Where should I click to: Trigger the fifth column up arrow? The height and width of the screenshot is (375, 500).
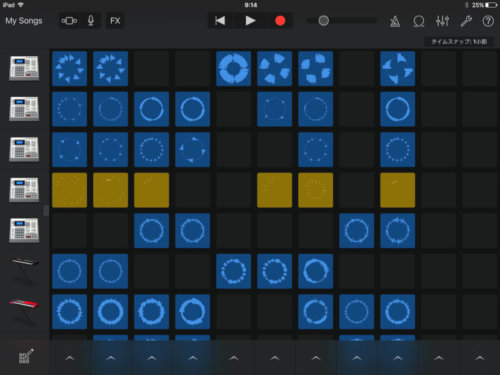tap(233, 358)
